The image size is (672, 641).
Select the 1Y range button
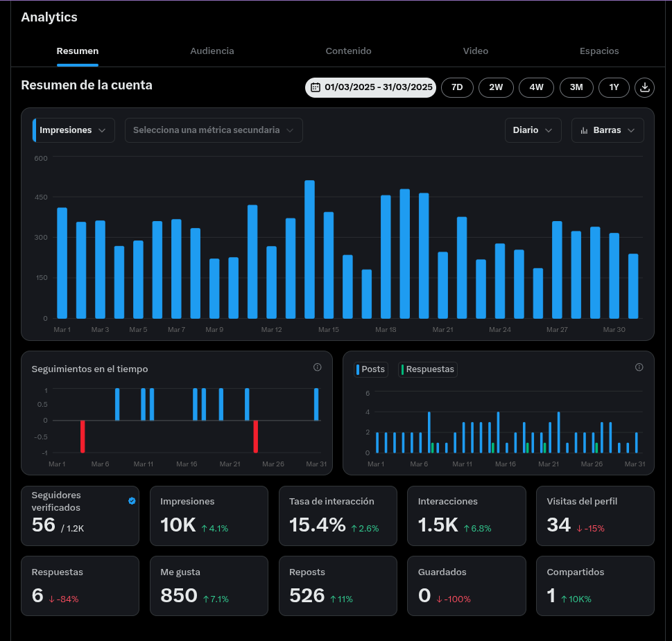(x=614, y=87)
